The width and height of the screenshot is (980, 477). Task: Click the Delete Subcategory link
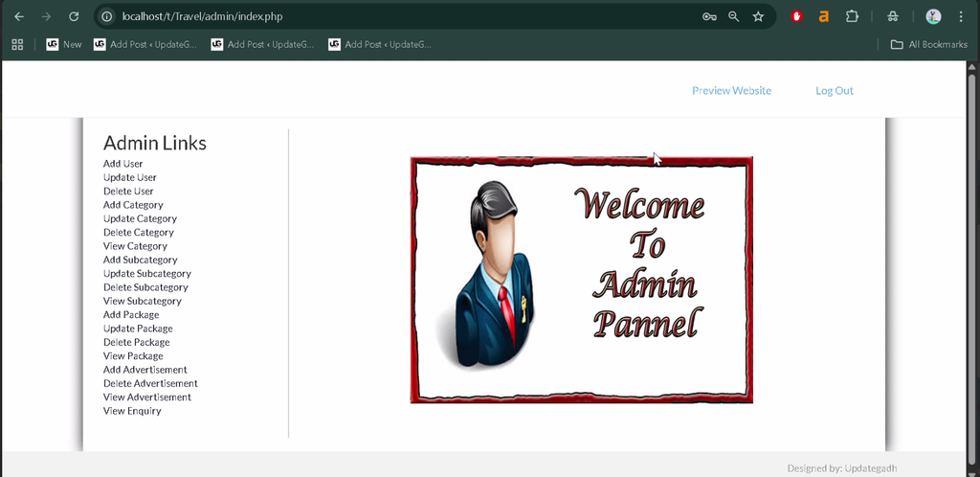tap(145, 287)
